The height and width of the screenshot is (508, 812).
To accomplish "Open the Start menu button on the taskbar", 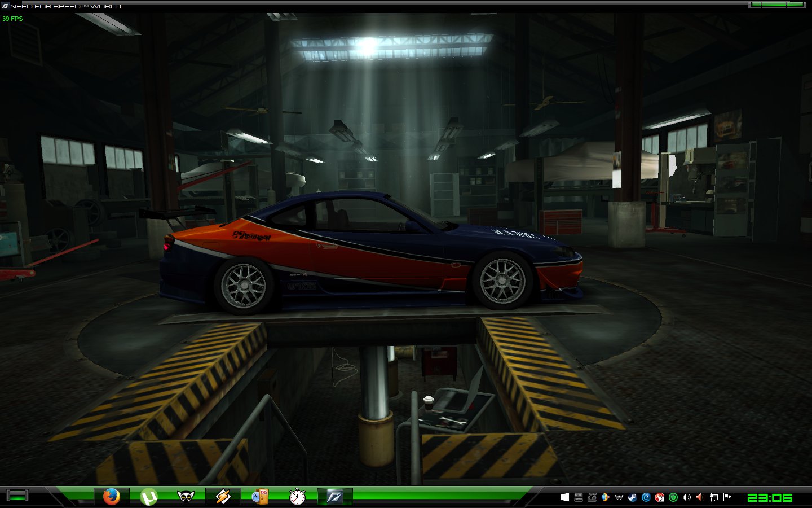I will coord(17,496).
